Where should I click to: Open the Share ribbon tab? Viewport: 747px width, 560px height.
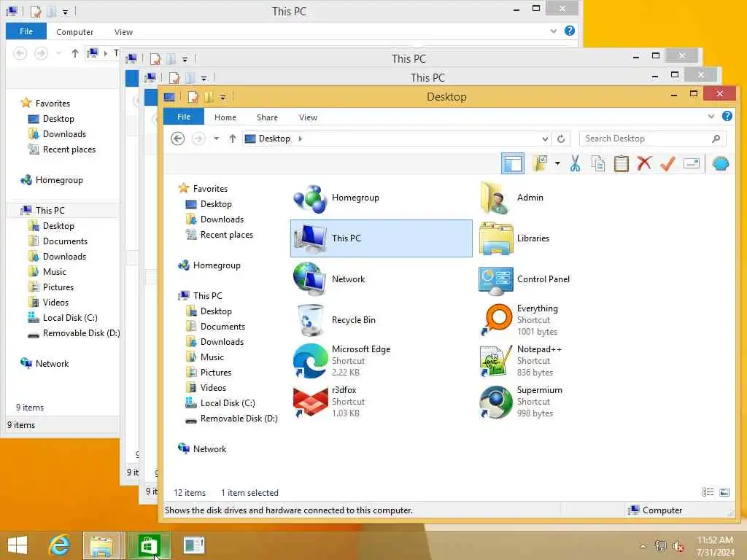(267, 117)
